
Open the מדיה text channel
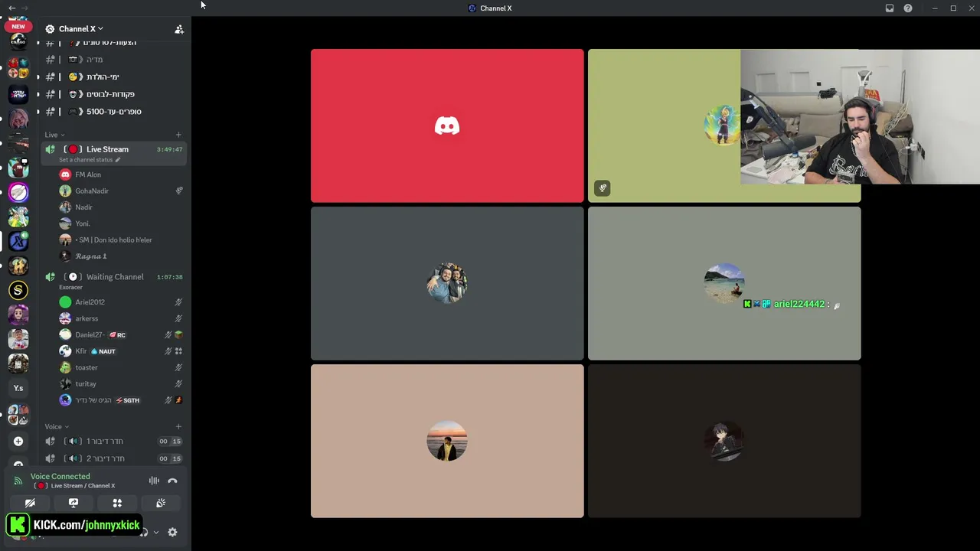[x=113, y=60]
